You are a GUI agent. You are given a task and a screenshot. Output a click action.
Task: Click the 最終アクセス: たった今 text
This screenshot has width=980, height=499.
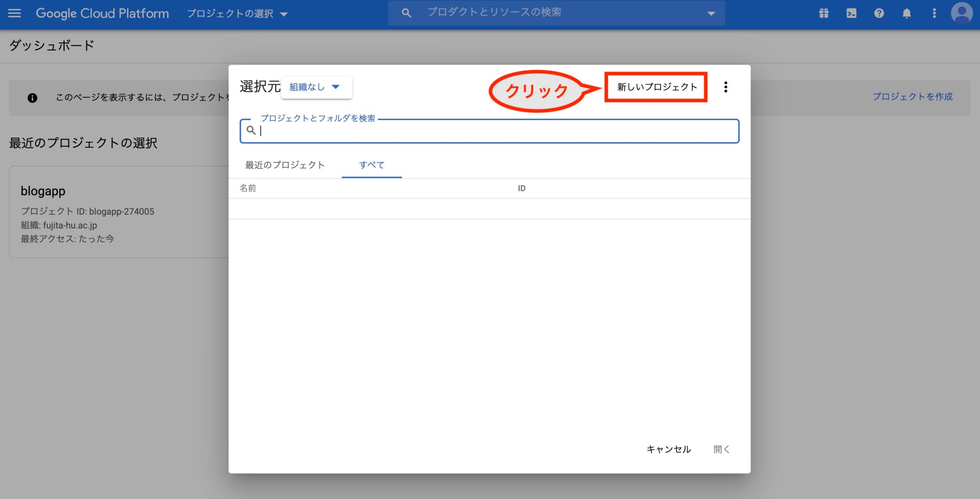coord(68,239)
